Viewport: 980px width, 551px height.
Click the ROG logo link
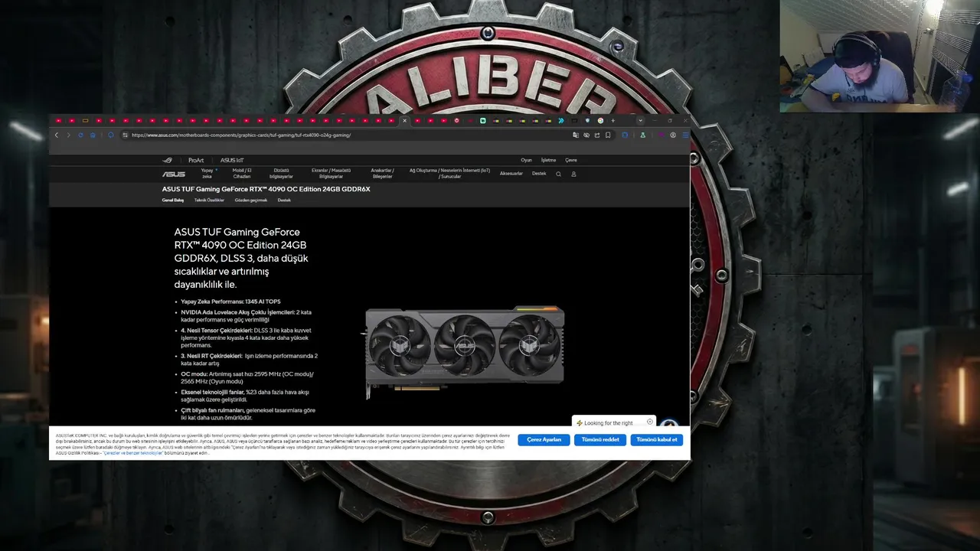(168, 160)
